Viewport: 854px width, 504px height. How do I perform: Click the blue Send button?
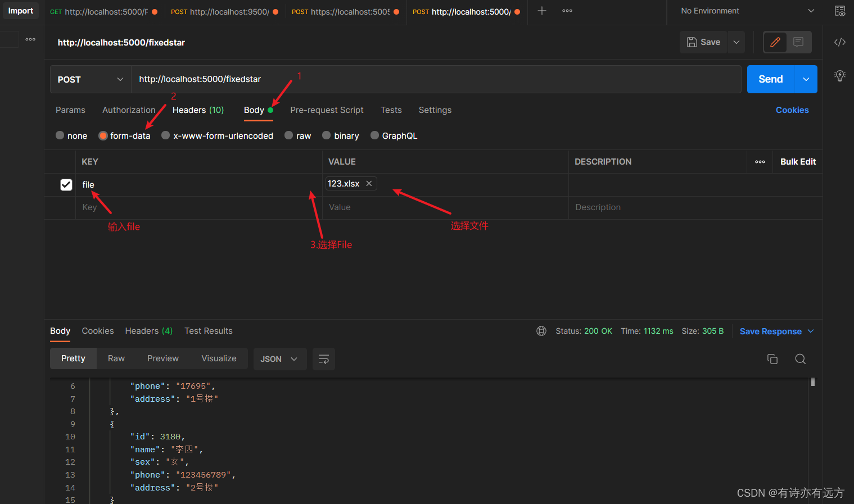tap(770, 79)
